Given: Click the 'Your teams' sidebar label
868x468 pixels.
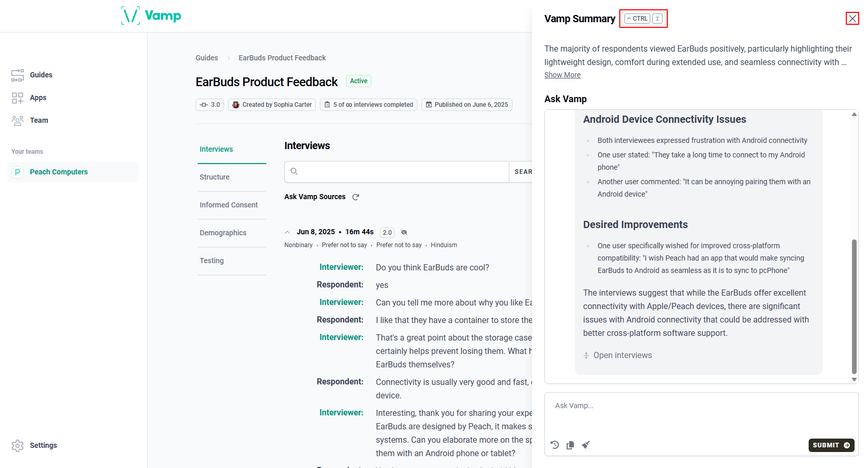Looking at the screenshot, I should point(27,152).
